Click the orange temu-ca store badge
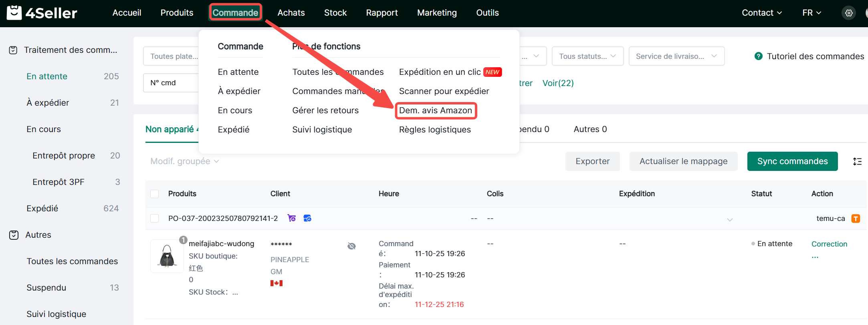The height and width of the screenshot is (325, 868). pyautogui.click(x=856, y=219)
